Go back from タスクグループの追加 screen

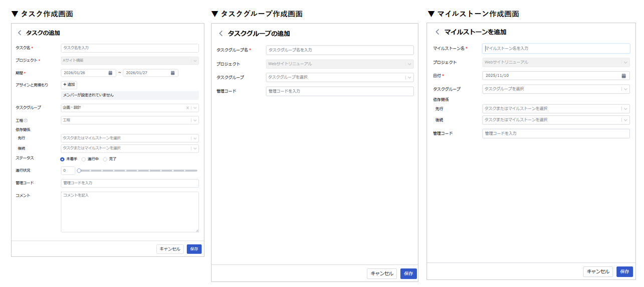click(221, 34)
